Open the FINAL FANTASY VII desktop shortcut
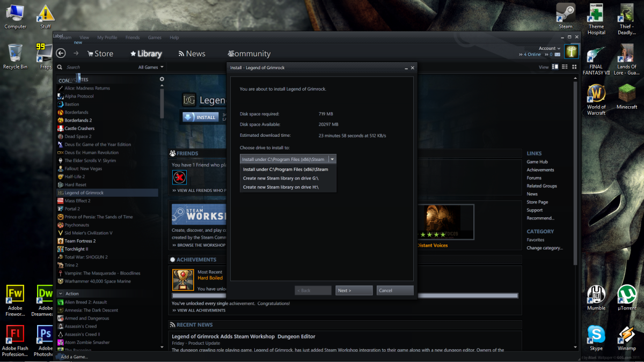 pos(596,60)
